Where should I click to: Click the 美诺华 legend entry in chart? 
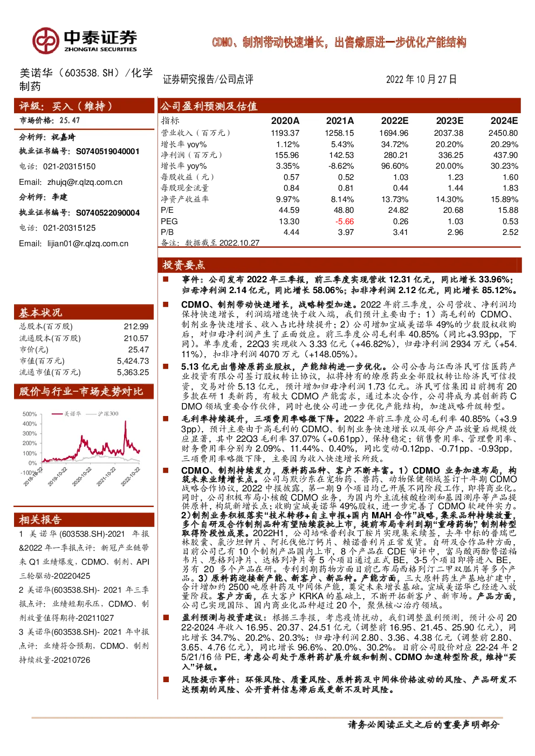pos(66,414)
